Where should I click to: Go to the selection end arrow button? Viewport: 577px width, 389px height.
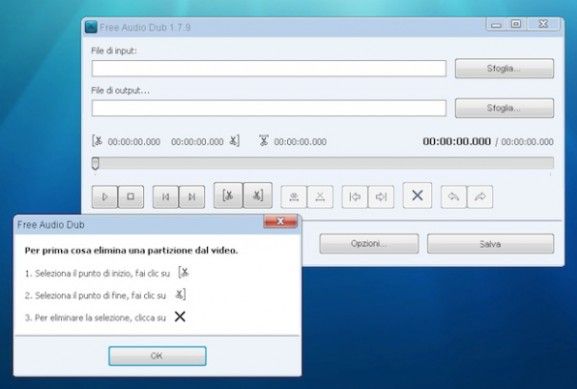coord(381,197)
